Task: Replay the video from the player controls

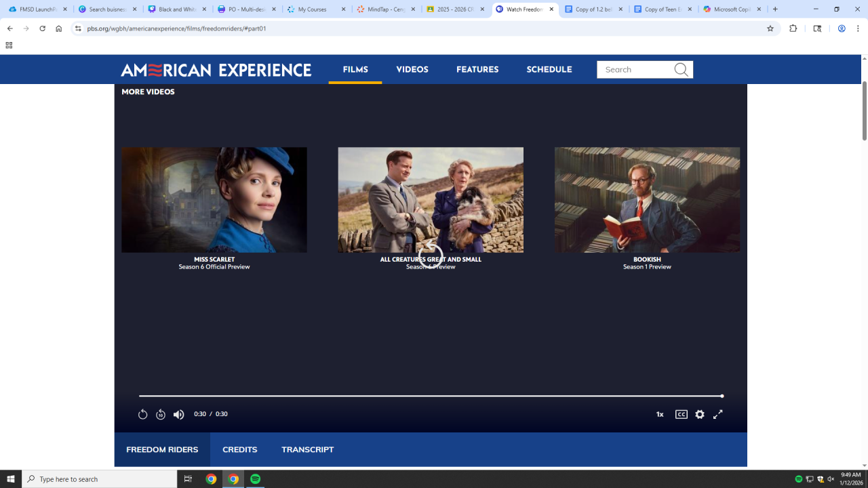Action: point(142,414)
